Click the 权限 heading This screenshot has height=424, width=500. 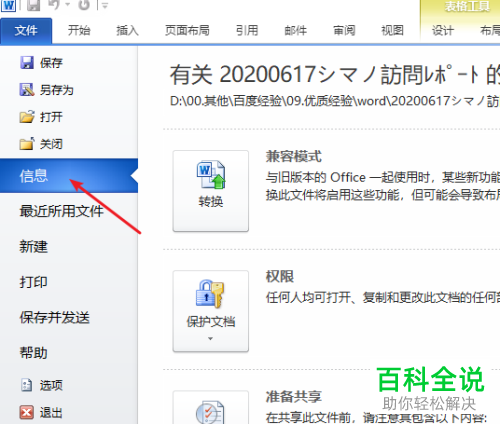[x=280, y=276]
